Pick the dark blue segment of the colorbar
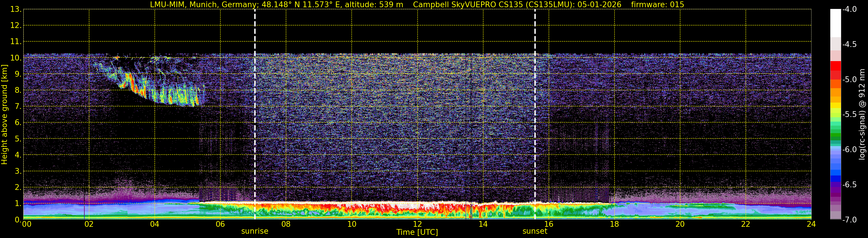868x238 pixels. 836,179
